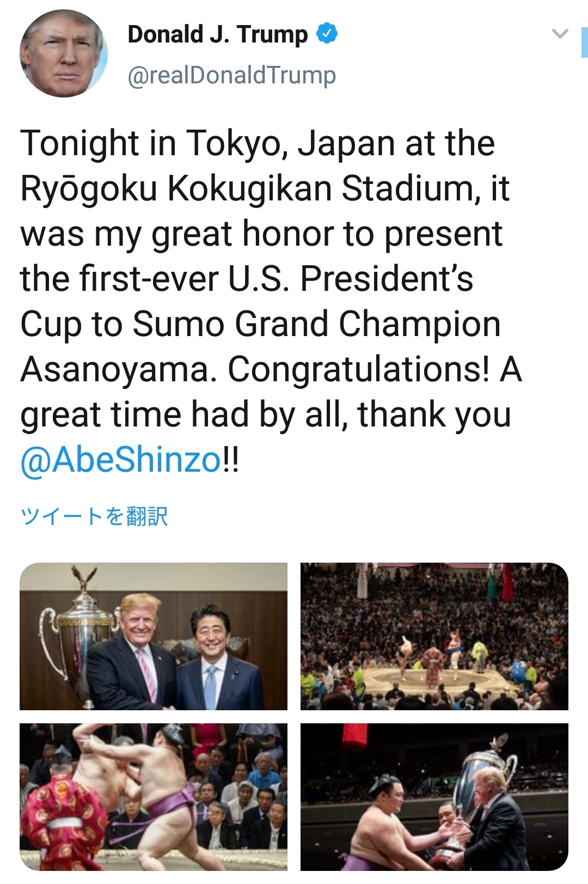The width and height of the screenshot is (588, 884).
Task: Click "U.S. President's" in the tweet text
Action: pyautogui.click(x=350, y=279)
